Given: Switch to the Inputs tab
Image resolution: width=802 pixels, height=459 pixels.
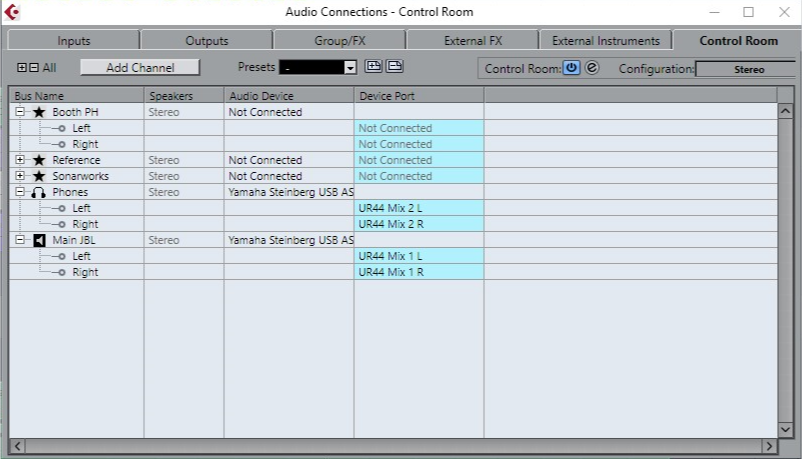Looking at the screenshot, I should tap(74, 40).
